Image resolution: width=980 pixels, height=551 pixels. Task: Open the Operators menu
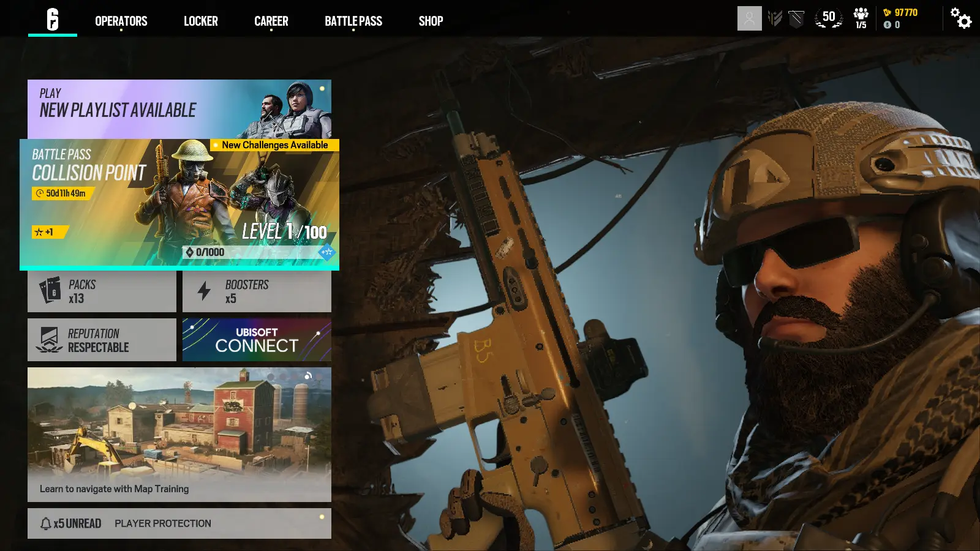(121, 21)
